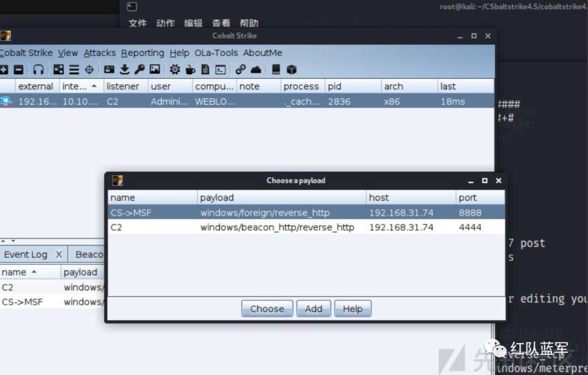Click the Help button in payload dialog
Image resolution: width=588 pixels, height=375 pixels.
click(x=352, y=309)
